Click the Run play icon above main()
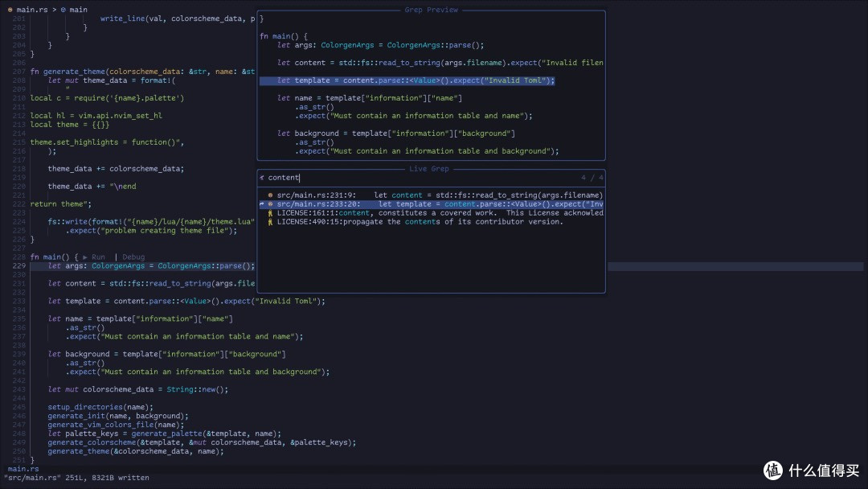Screen dimensions: 868x489 pos(84,257)
